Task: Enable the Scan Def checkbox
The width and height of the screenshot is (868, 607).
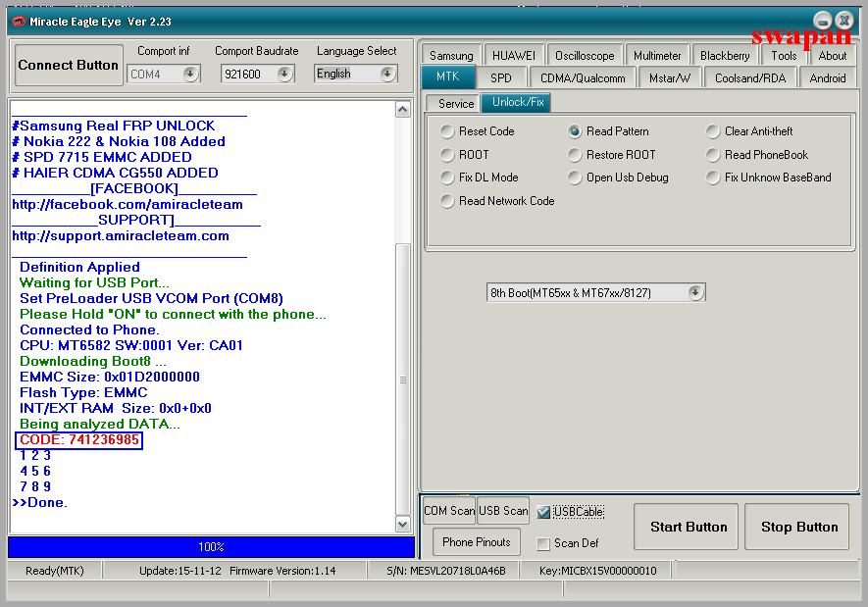Action: 543,544
